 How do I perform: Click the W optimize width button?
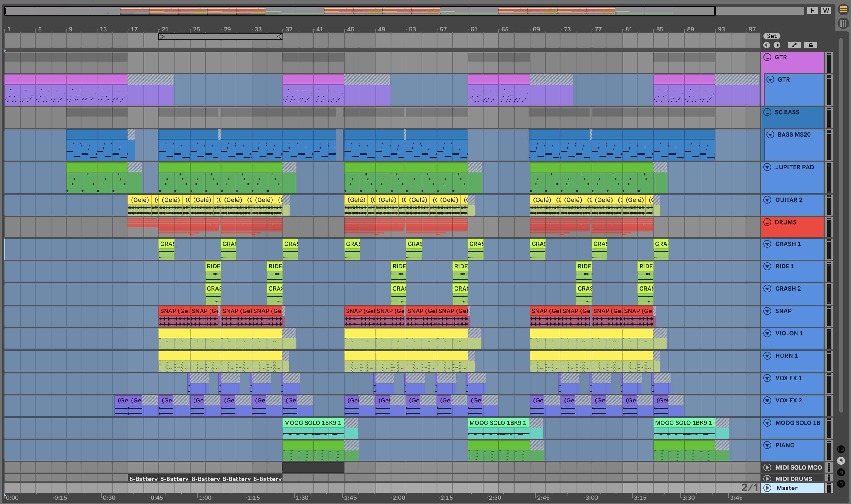826,11
